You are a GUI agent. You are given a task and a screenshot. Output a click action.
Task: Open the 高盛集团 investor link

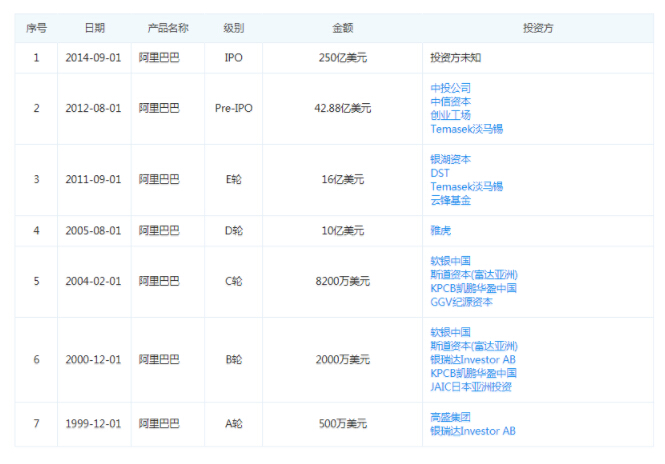(450, 417)
